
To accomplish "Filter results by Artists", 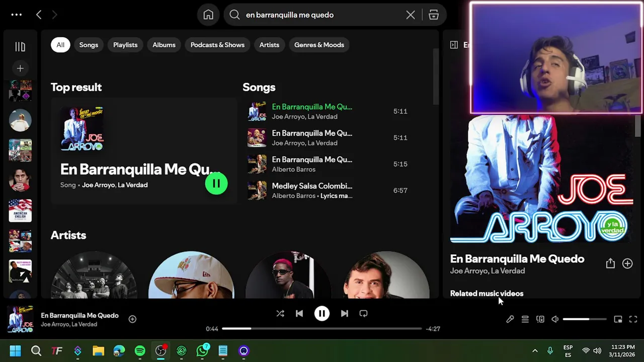I will 269,45.
